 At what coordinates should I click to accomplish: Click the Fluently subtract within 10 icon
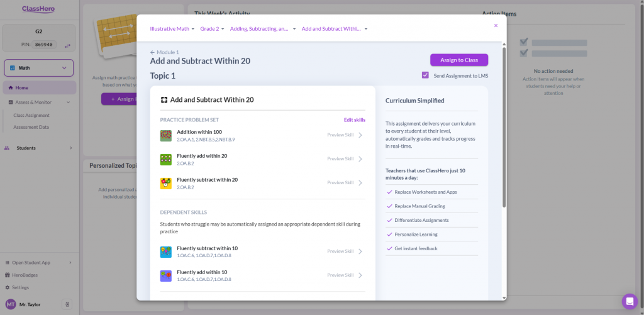tap(166, 251)
